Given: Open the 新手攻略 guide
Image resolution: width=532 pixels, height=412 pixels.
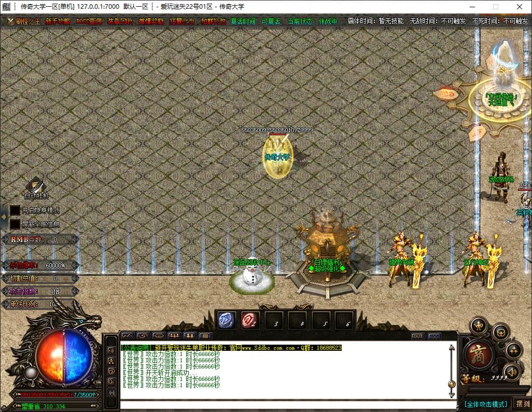Looking at the screenshot, I should (x=58, y=21).
